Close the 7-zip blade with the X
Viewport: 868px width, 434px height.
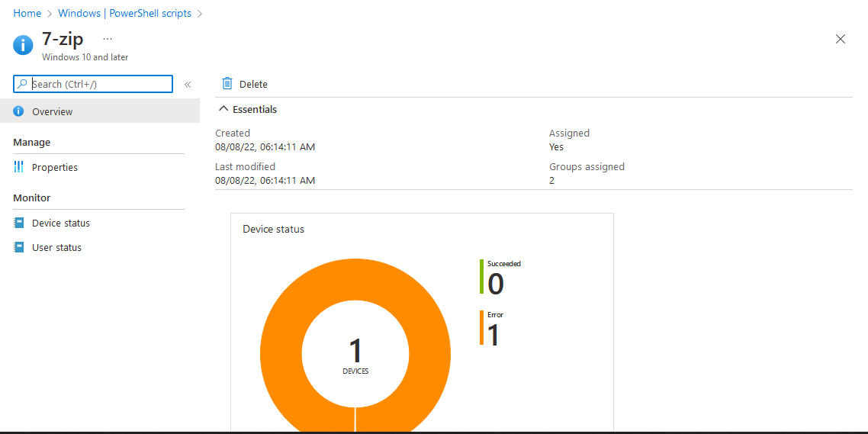pos(841,39)
